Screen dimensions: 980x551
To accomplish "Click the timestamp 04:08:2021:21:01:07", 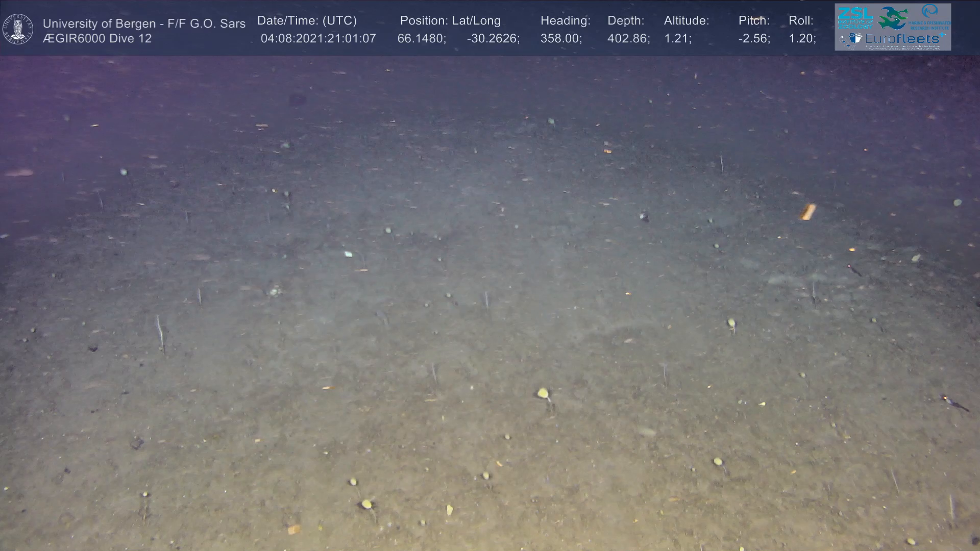I will click(318, 39).
